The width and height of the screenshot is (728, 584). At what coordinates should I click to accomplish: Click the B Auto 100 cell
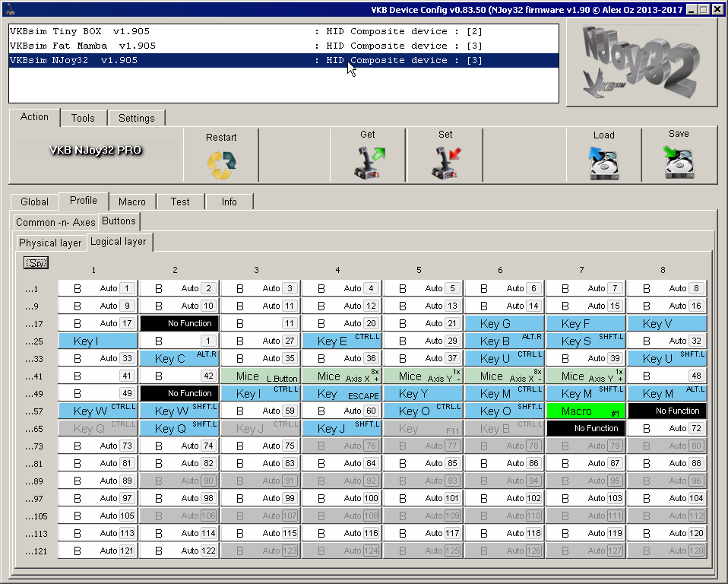(x=342, y=499)
